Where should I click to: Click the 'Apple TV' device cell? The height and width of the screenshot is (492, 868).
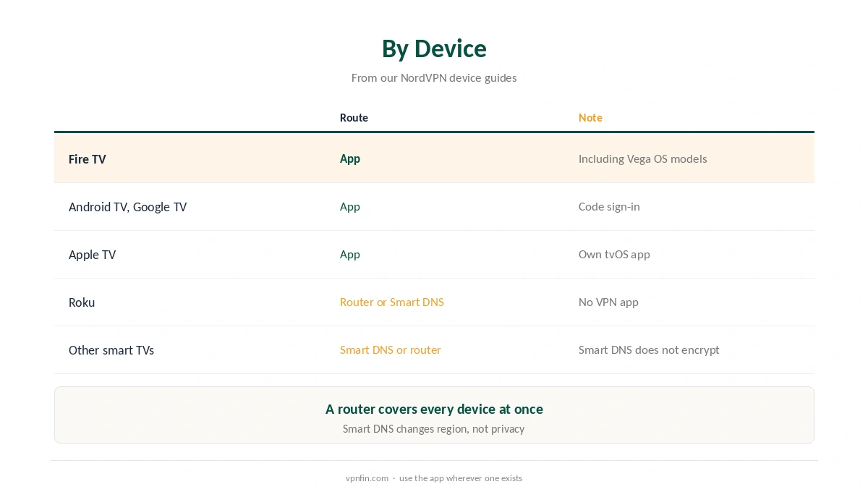[92, 255]
